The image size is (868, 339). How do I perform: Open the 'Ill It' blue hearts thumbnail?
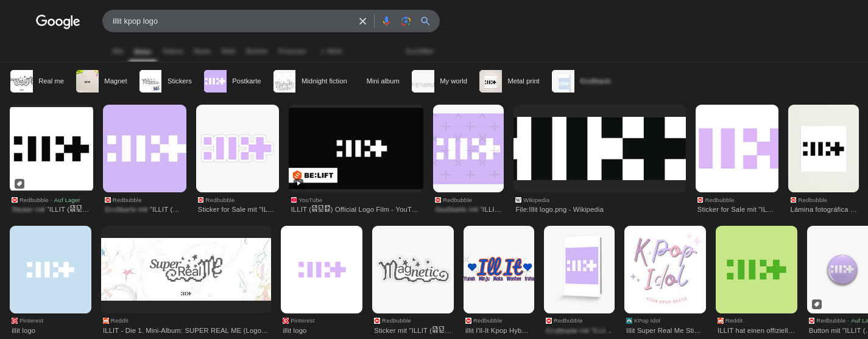[499, 270]
